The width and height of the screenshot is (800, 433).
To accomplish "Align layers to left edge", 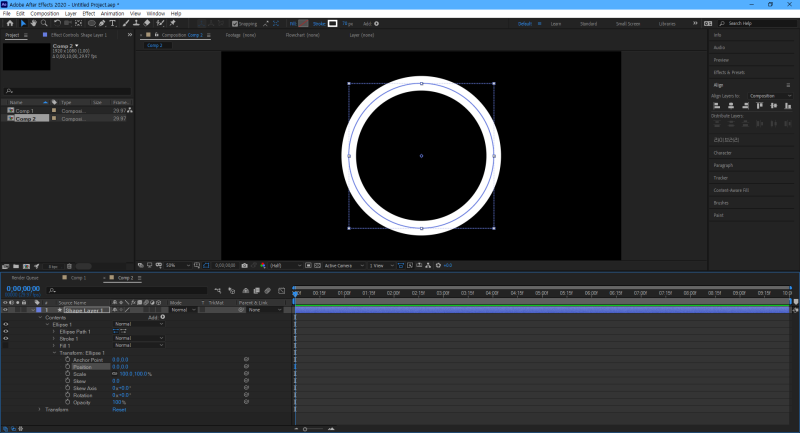I will 717,106.
